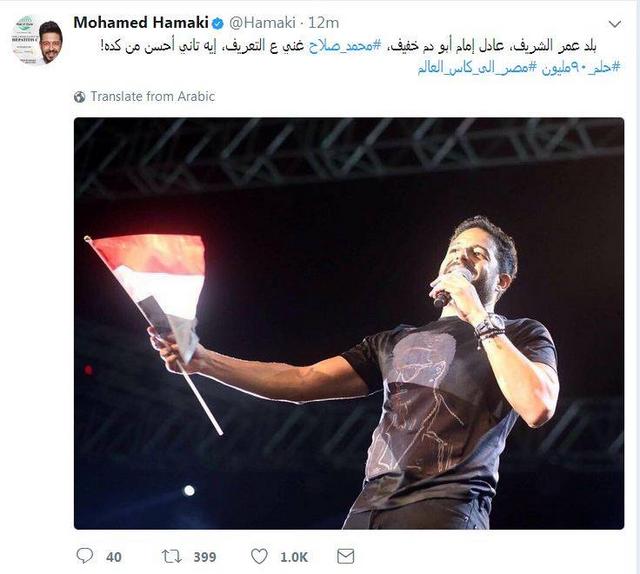Send via the envelope message icon
The height and width of the screenshot is (574, 640).
coord(346,556)
